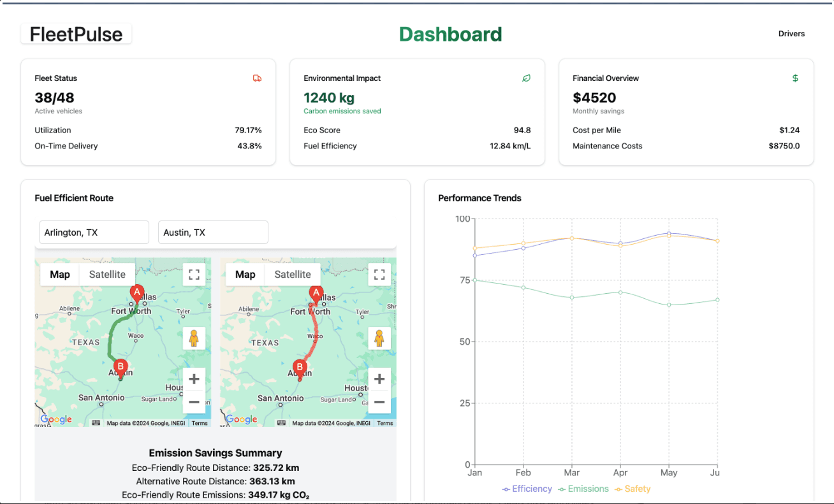Screen dimensions: 834x504
Task: Click the Dashboard heading
Action: pos(450,34)
